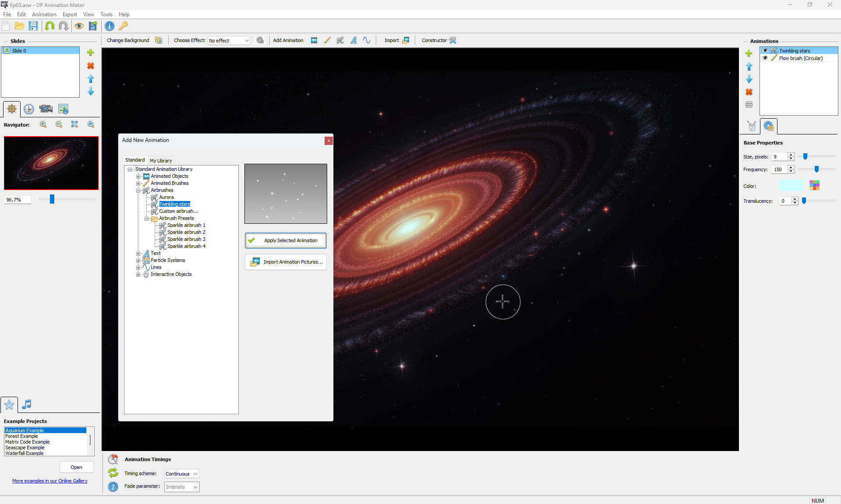841x504 pixels.
Task: Open the music note tab
Action: [27, 404]
